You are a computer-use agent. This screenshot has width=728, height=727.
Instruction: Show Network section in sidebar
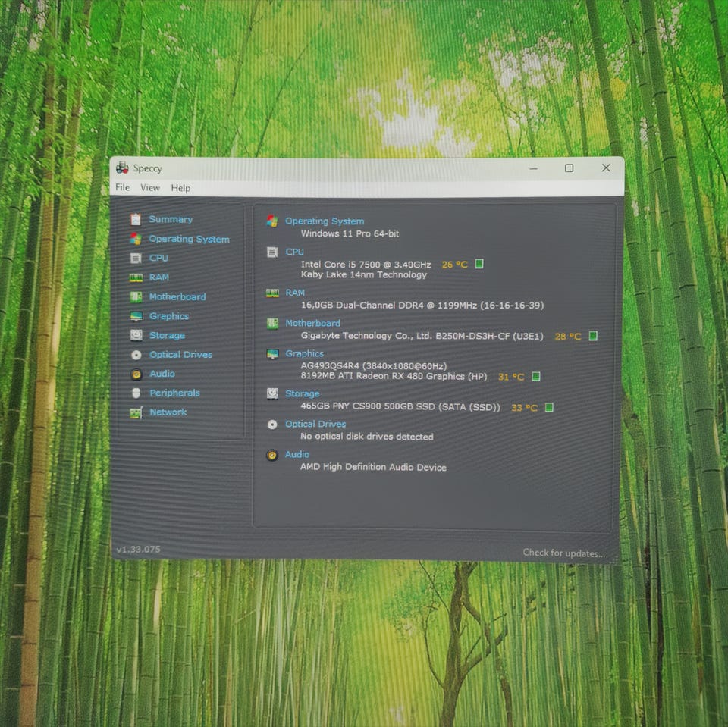pyautogui.click(x=168, y=412)
